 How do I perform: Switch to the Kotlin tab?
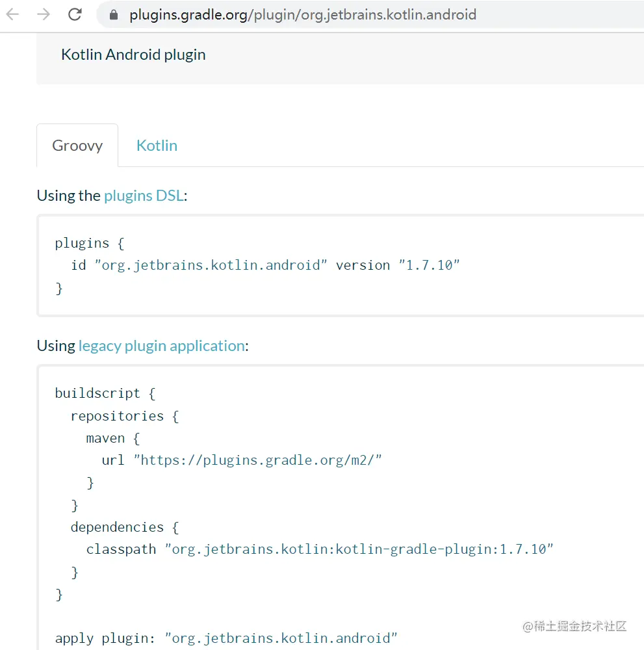click(157, 146)
